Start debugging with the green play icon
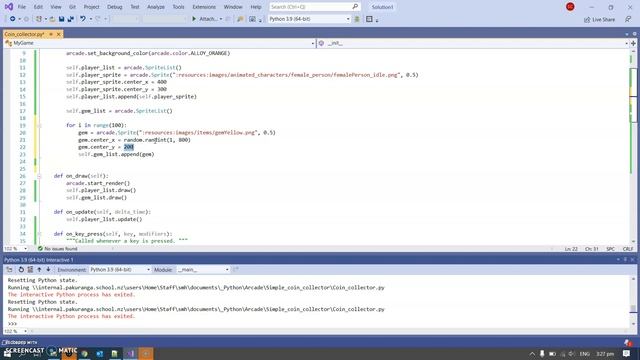This screenshot has height=360, width=640. pyautogui.click(x=194, y=19)
